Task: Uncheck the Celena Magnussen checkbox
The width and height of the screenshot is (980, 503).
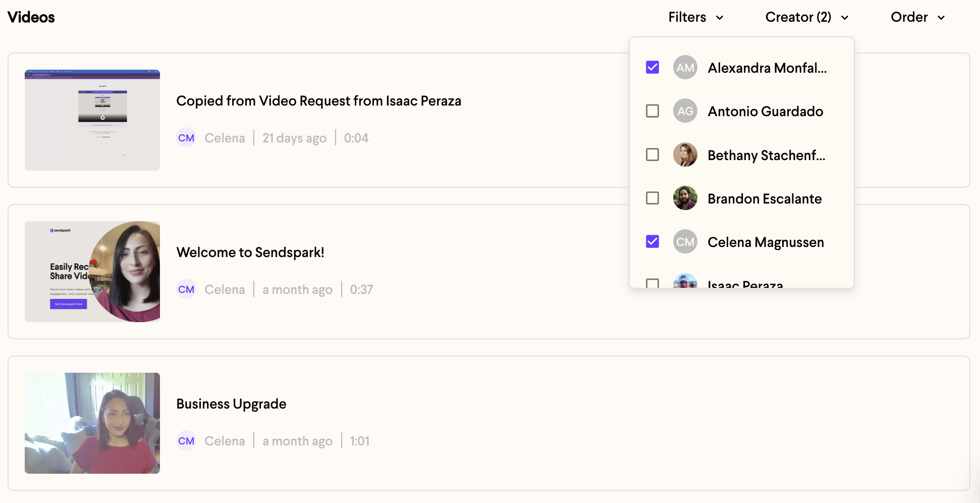Action: (652, 241)
